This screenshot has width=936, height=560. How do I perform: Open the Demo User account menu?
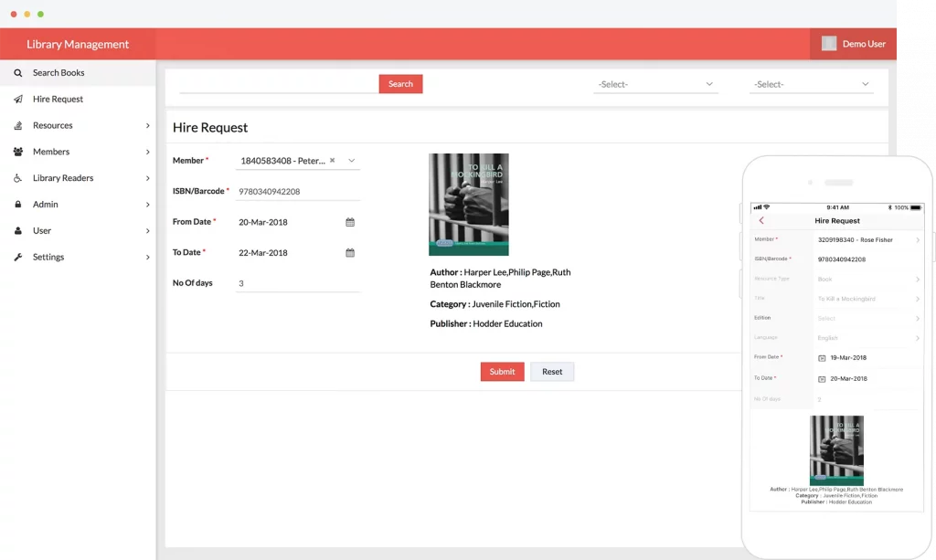854,43
